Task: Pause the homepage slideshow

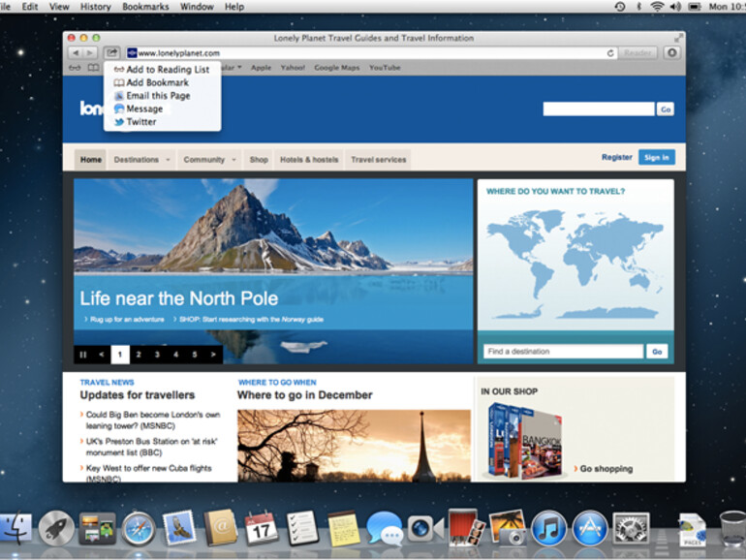Action: coord(82,355)
